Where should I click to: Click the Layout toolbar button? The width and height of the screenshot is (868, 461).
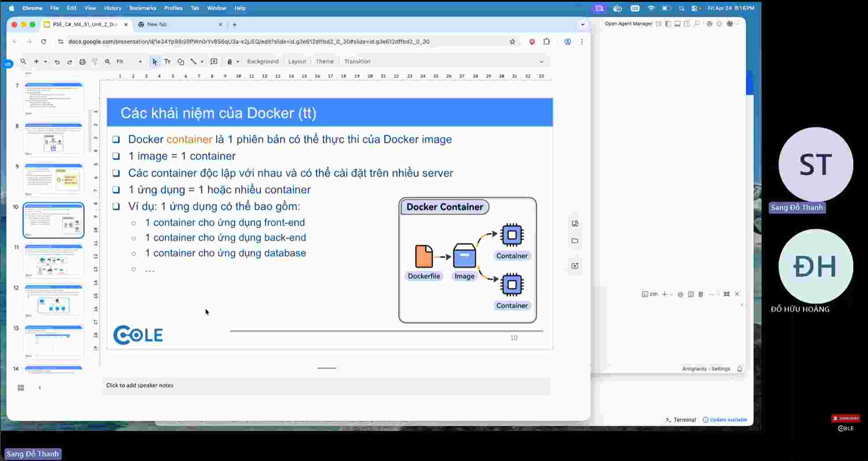(297, 61)
